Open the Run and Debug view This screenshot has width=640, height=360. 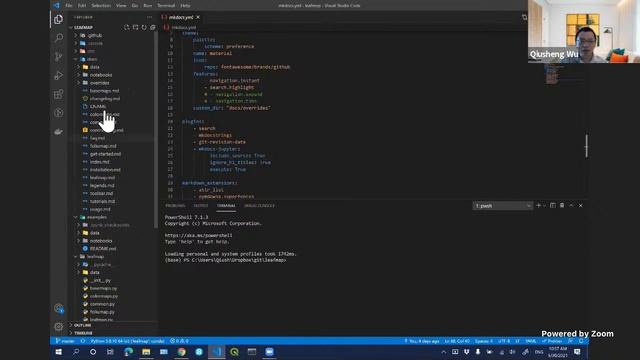(x=58, y=76)
